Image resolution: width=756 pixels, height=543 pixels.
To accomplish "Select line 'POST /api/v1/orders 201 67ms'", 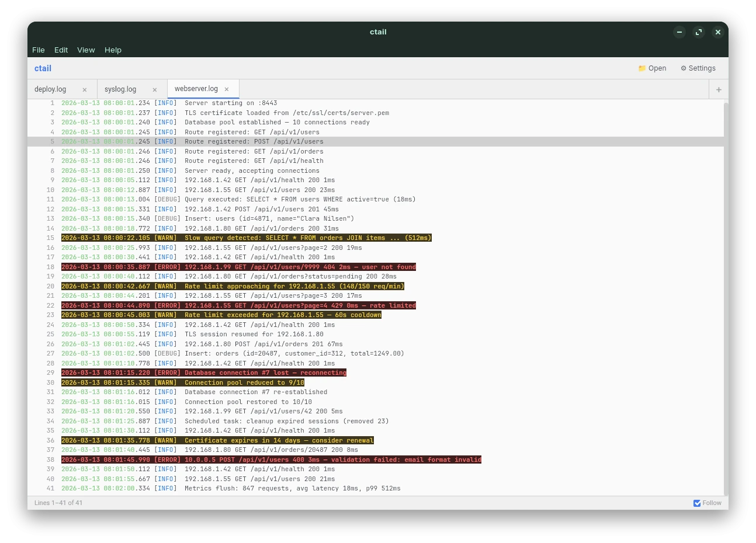I will point(376,344).
